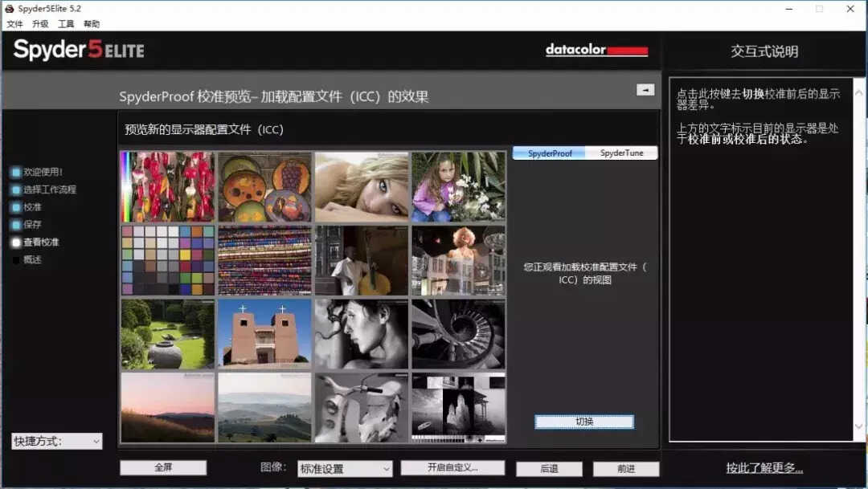Click the datacolor logo

coord(596,50)
